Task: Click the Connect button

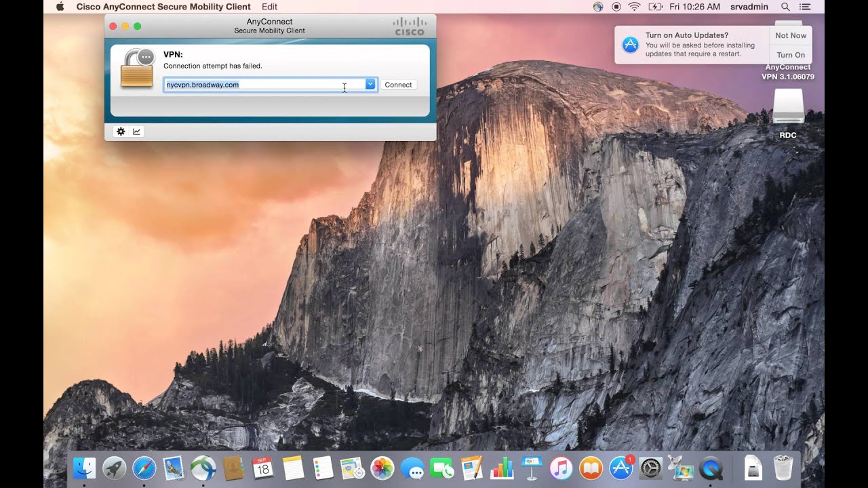Action: click(x=398, y=85)
